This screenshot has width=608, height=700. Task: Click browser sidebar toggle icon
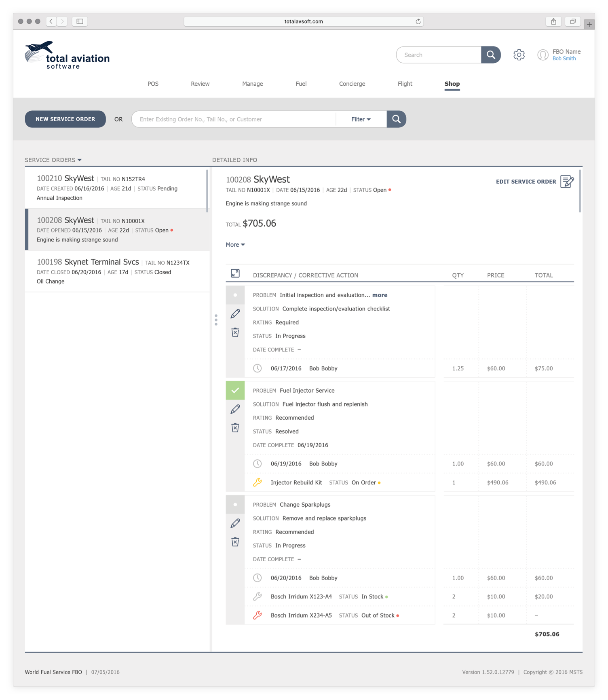click(x=80, y=21)
